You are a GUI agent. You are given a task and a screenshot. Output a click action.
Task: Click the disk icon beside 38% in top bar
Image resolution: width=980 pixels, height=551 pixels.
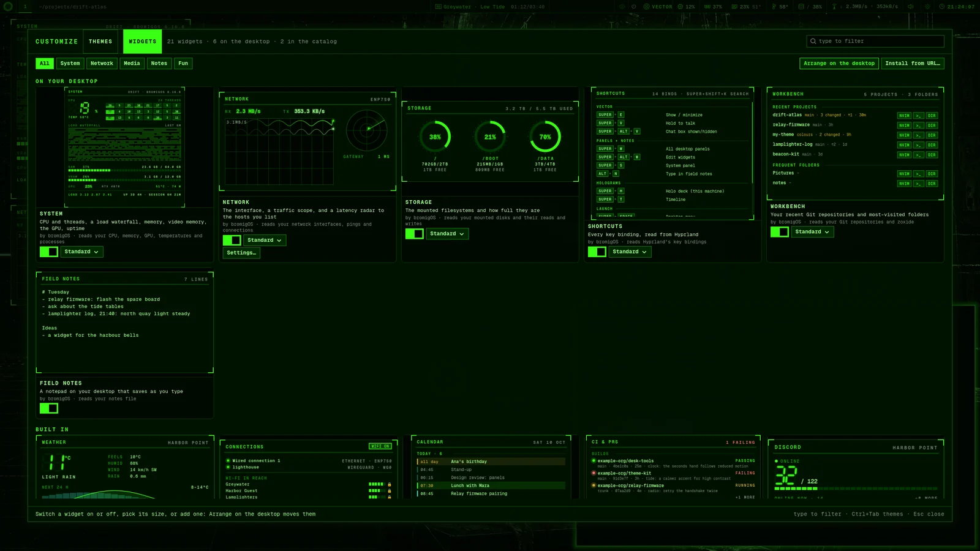coord(801,7)
